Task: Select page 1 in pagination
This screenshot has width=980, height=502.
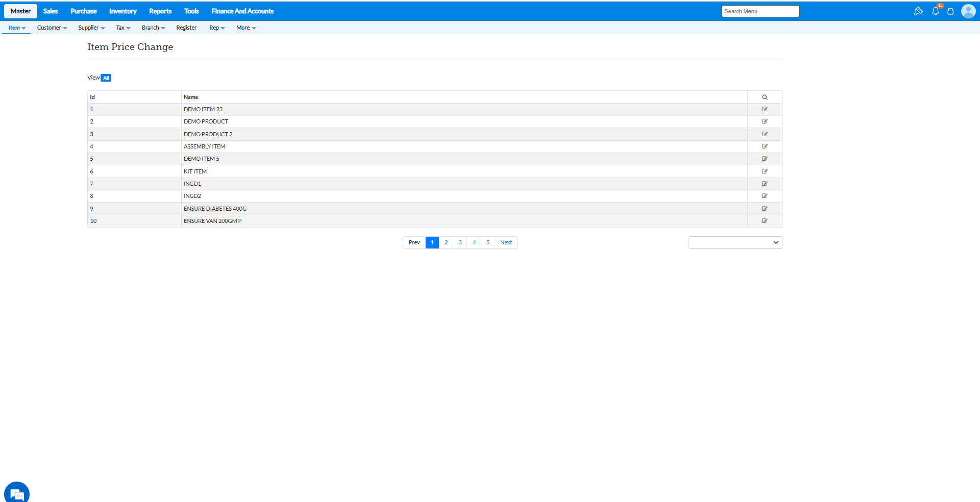Action: pyautogui.click(x=432, y=242)
